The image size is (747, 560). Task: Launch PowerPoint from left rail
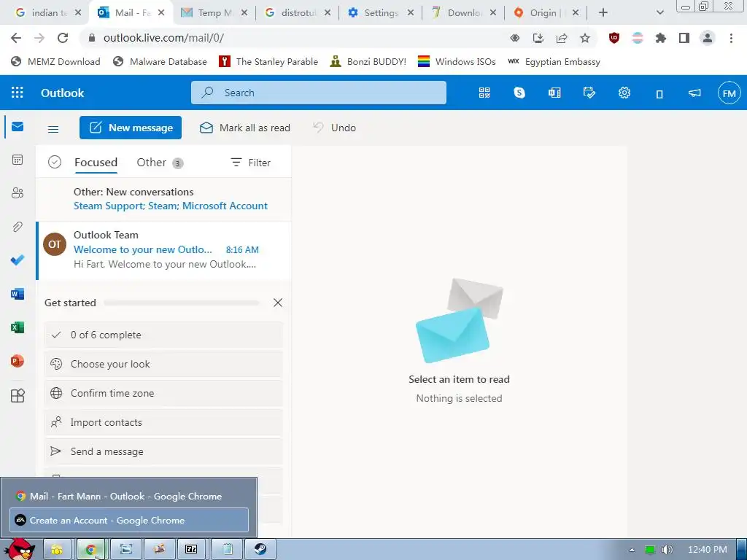[18, 361]
